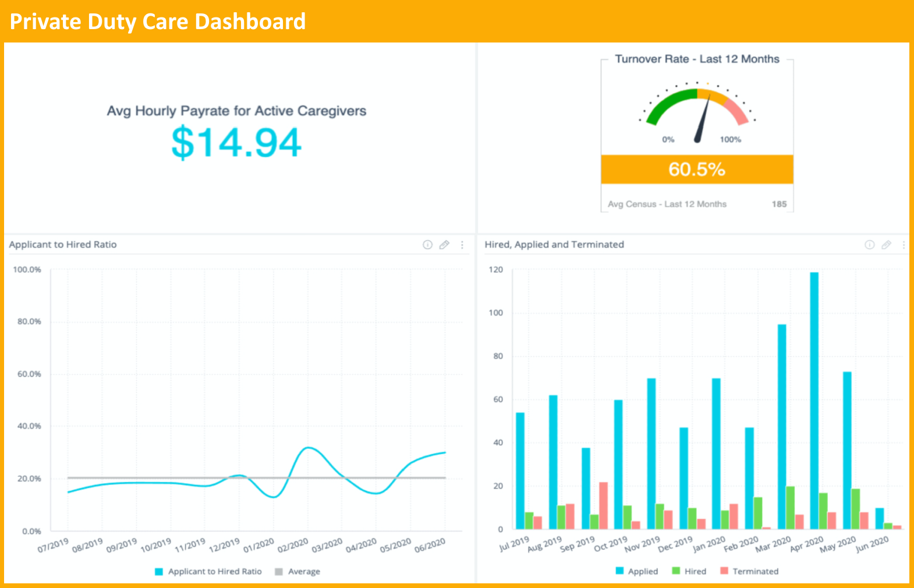Toggle the Terminated series in the legend
The image size is (914, 588).
tap(749, 571)
